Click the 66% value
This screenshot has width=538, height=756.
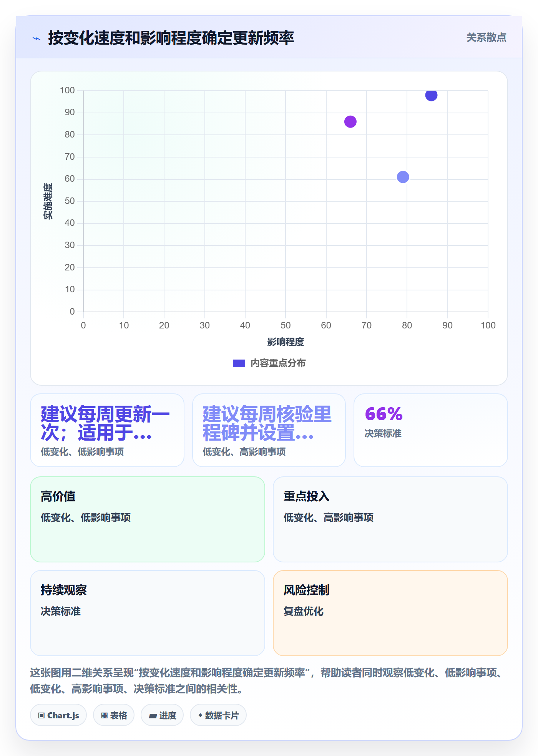click(x=384, y=414)
